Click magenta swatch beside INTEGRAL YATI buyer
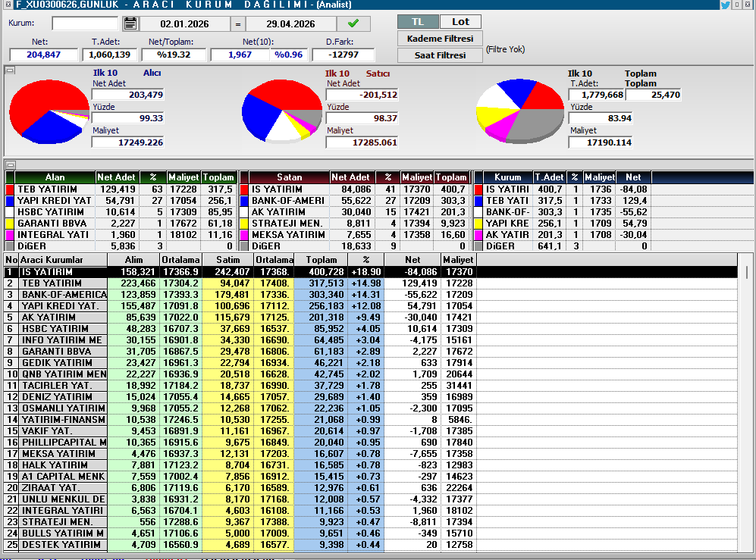The image size is (756, 560). click(10, 235)
